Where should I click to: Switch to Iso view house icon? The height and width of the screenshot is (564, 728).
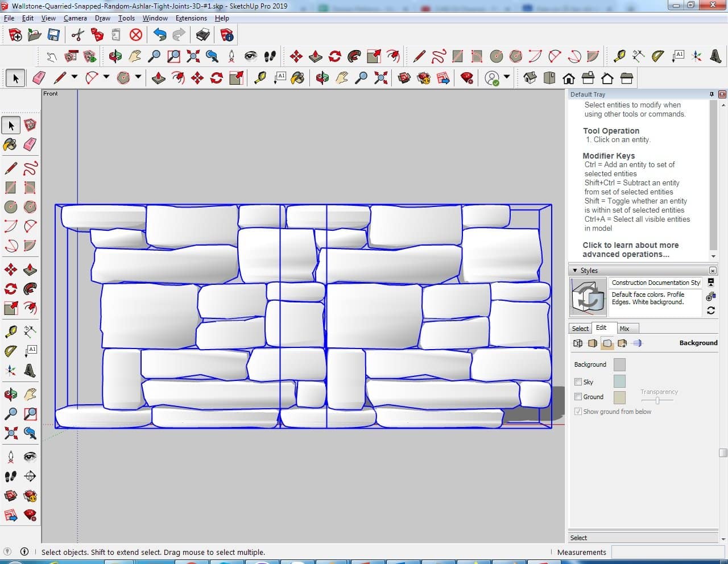(x=530, y=78)
